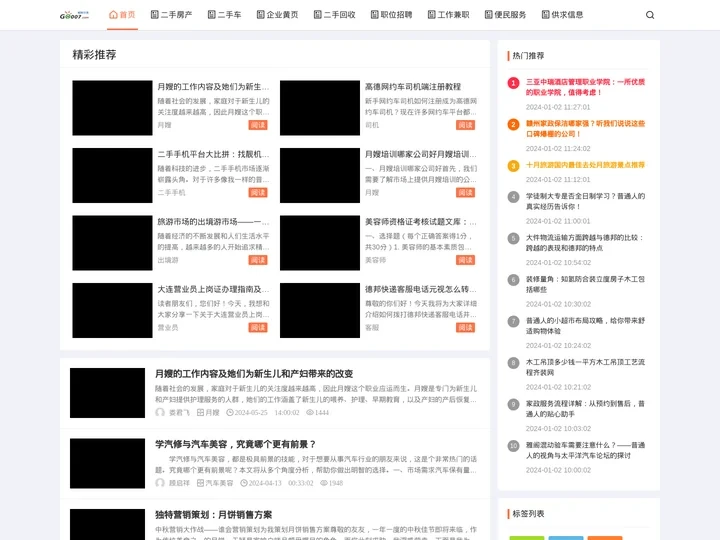
Task: Click 阅读 button for 二手手机平台大比拼
Action: 258,192
